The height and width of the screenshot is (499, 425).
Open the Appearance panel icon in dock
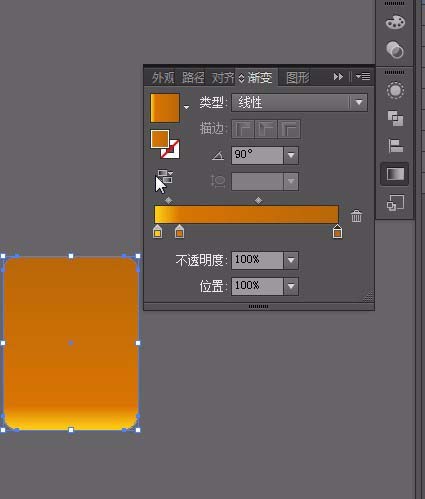click(395, 91)
